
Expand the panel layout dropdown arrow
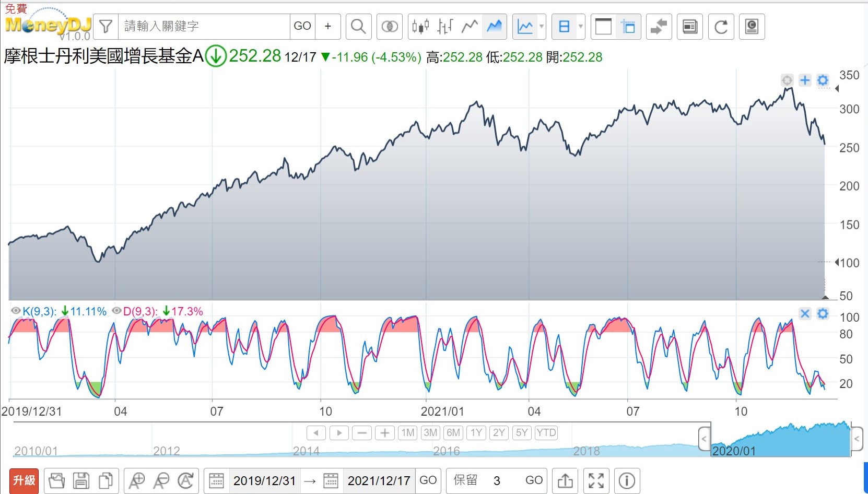tap(580, 26)
